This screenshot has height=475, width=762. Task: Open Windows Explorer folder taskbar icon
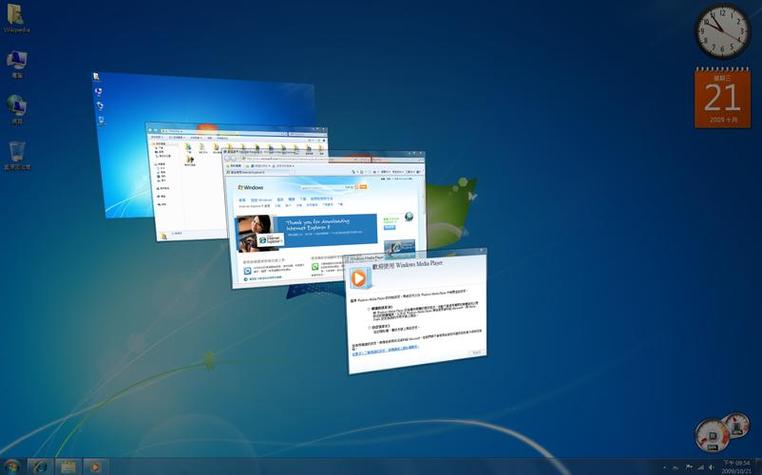point(68,467)
